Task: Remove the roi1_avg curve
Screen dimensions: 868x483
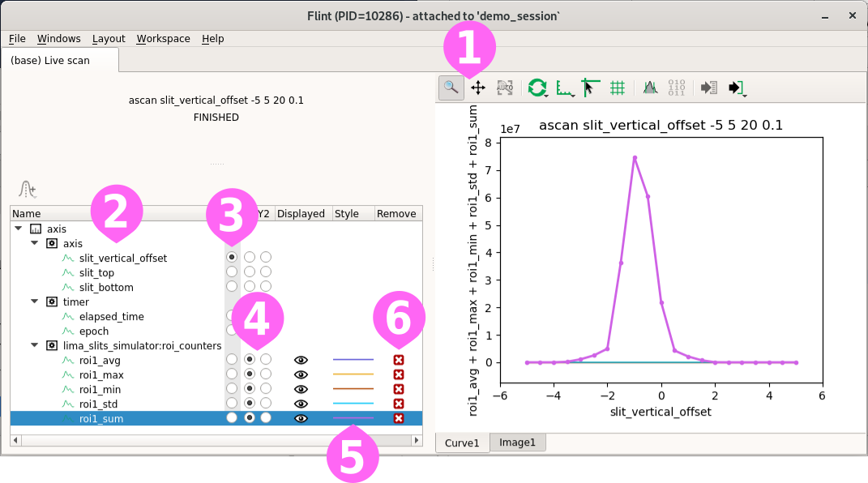Action: (x=399, y=360)
